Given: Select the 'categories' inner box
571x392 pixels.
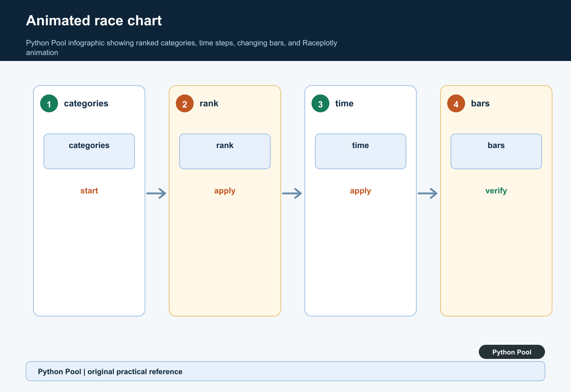Looking at the screenshot, I should (89, 151).
